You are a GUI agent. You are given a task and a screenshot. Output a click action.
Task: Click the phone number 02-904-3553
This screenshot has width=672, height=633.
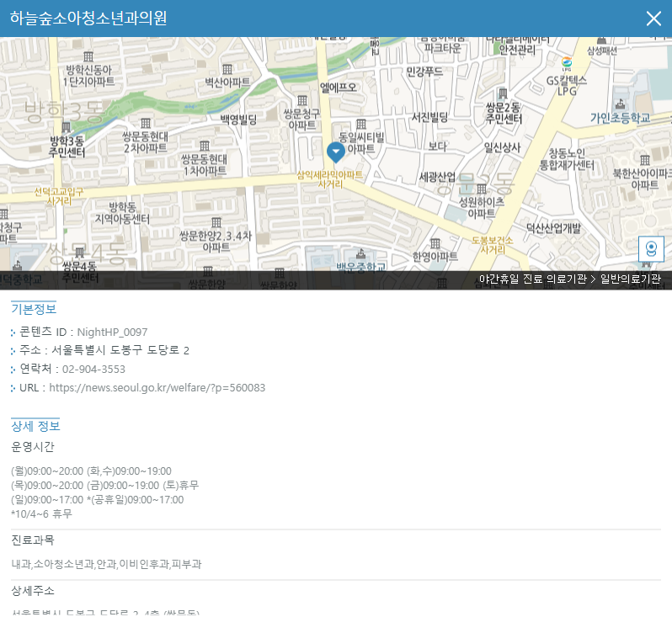click(x=93, y=370)
